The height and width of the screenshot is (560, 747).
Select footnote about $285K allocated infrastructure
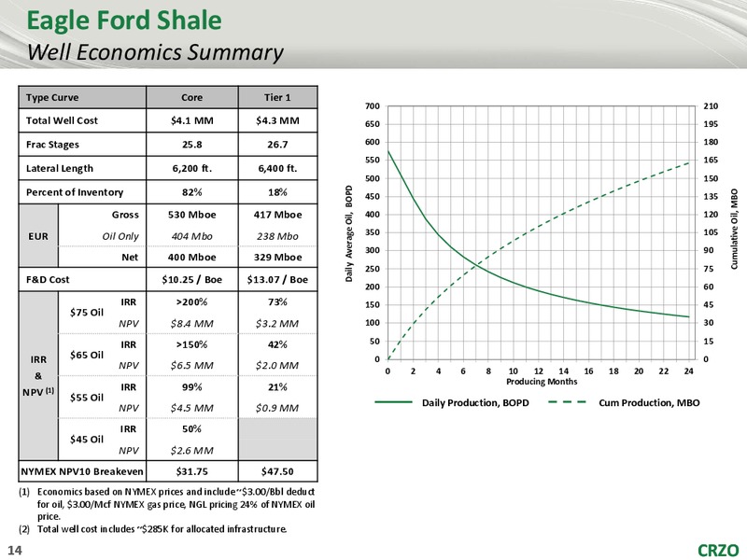click(x=153, y=528)
